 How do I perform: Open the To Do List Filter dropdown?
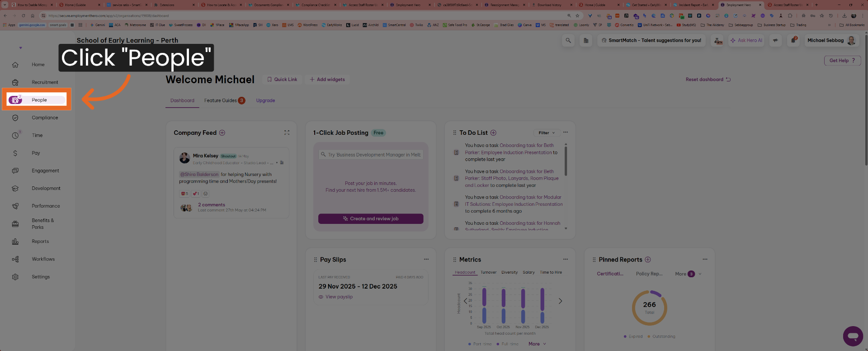coord(547,133)
